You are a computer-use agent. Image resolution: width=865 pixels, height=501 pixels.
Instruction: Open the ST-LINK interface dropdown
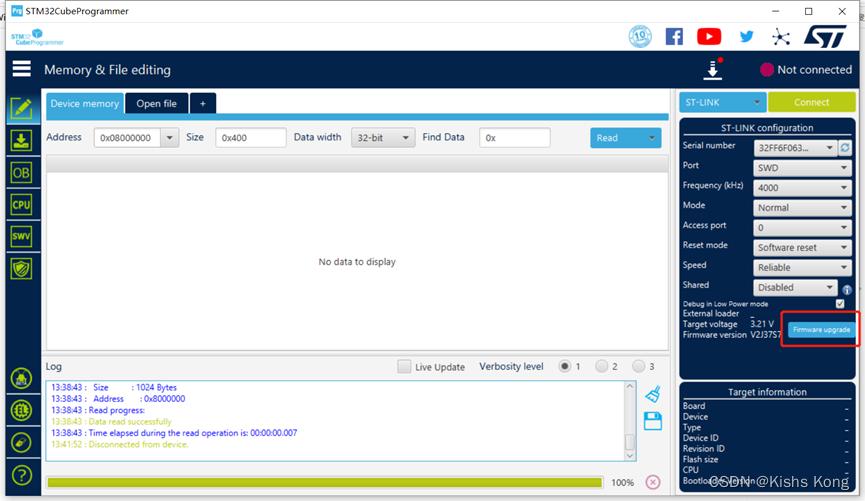point(722,102)
